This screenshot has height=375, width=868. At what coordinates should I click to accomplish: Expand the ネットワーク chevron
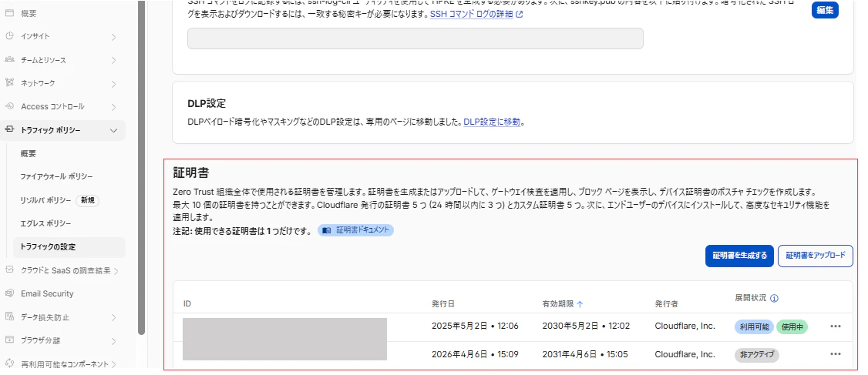click(x=113, y=84)
